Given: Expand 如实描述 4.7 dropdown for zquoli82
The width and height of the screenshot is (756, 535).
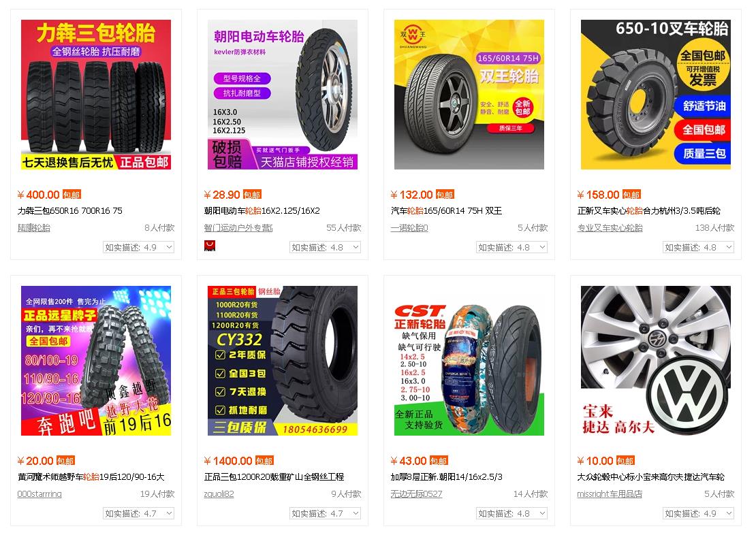Looking at the screenshot, I should pos(325,513).
